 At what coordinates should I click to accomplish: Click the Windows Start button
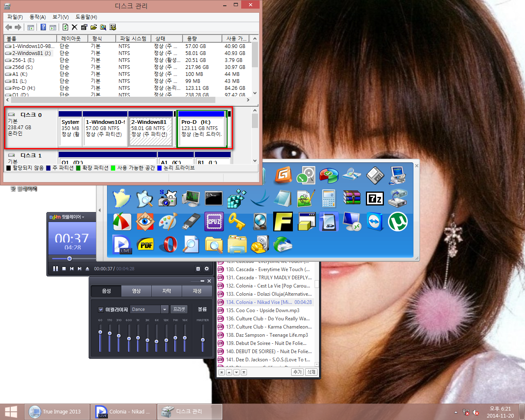11,412
